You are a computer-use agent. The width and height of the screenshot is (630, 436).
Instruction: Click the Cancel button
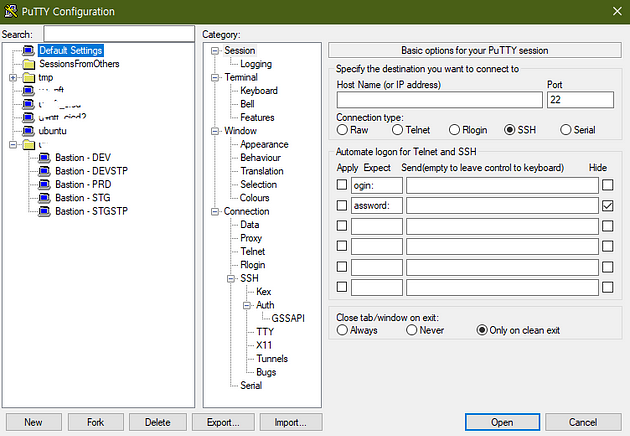tap(583, 422)
